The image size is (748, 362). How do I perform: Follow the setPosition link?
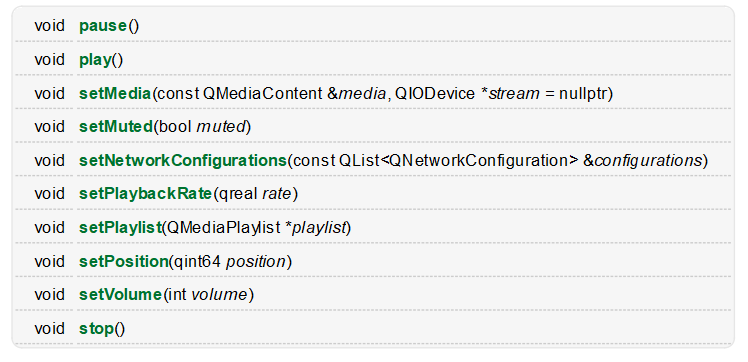tap(124, 261)
